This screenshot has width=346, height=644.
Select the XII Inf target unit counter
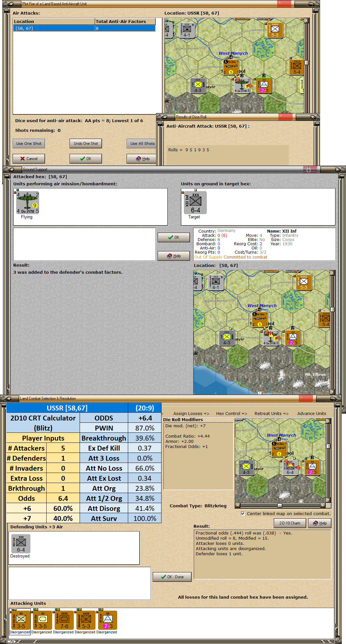(195, 203)
